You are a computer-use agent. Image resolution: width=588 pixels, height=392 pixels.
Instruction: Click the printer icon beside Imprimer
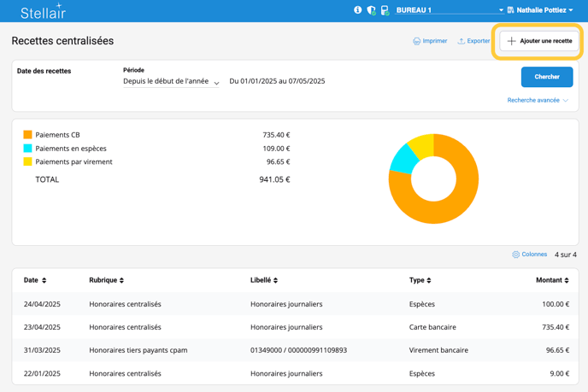pos(416,41)
